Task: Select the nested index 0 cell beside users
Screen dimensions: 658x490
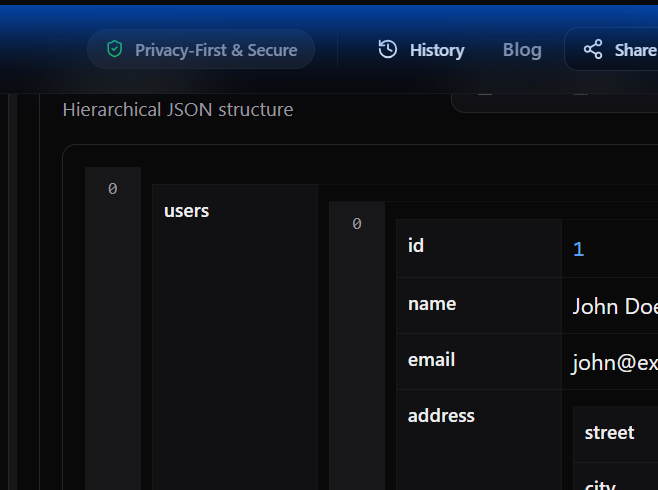Action: 356,224
